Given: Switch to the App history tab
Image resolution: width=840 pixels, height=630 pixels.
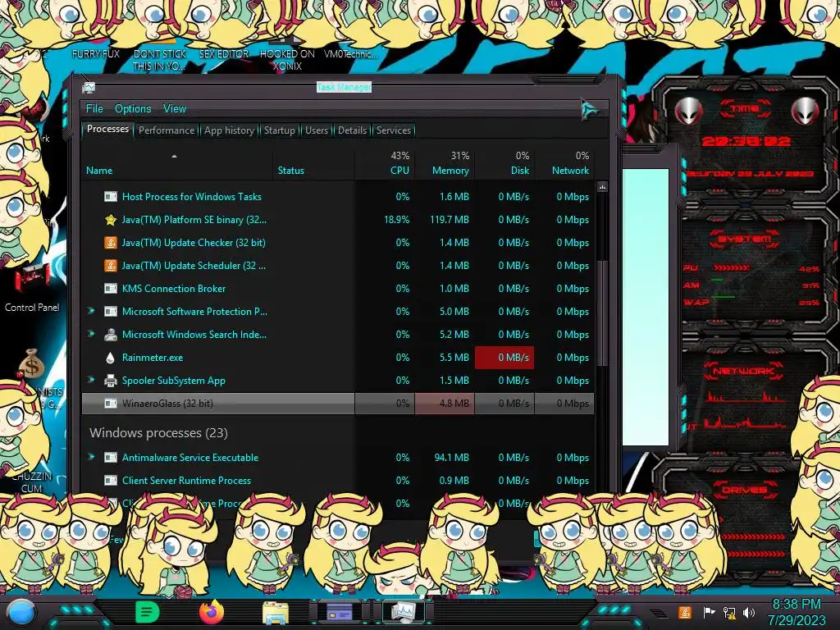Looking at the screenshot, I should click(x=229, y=130).
